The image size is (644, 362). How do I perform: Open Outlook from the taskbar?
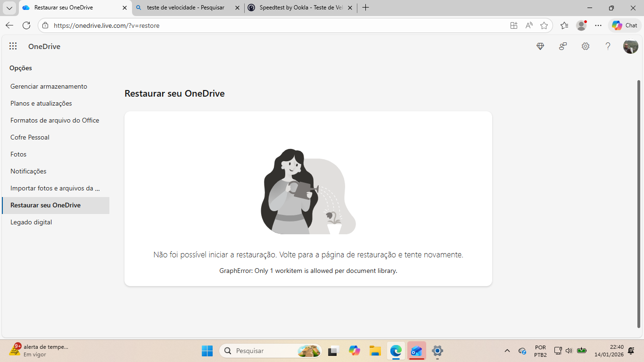pyautogui.click(x=417, y=351)
